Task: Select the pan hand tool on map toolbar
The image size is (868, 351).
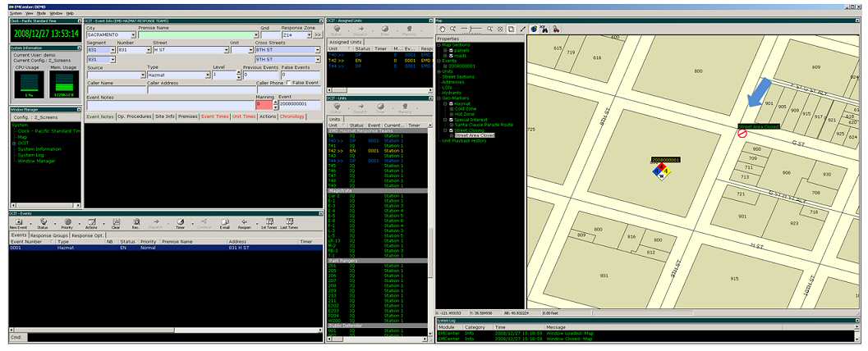Action: click(442, 29)
